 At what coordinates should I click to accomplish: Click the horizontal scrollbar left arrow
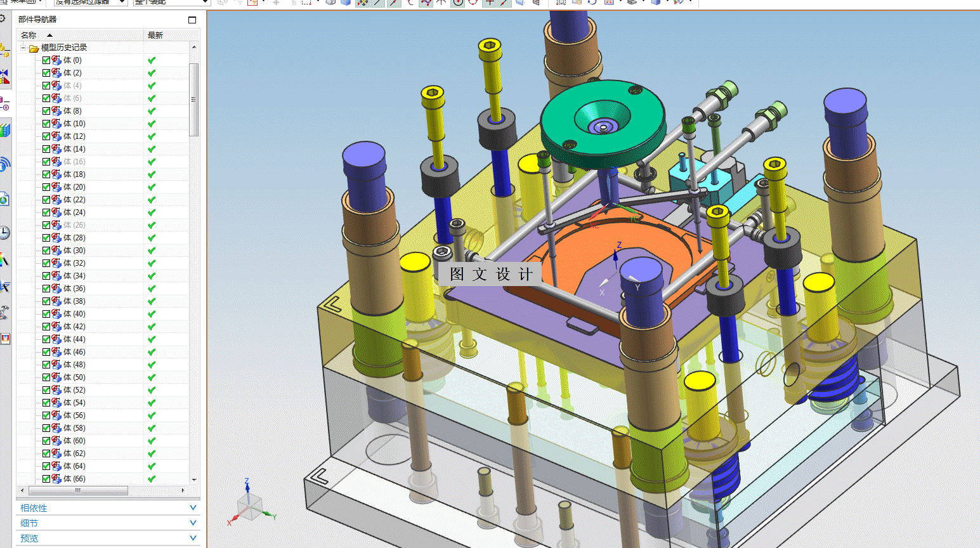[x=23, y=490]
